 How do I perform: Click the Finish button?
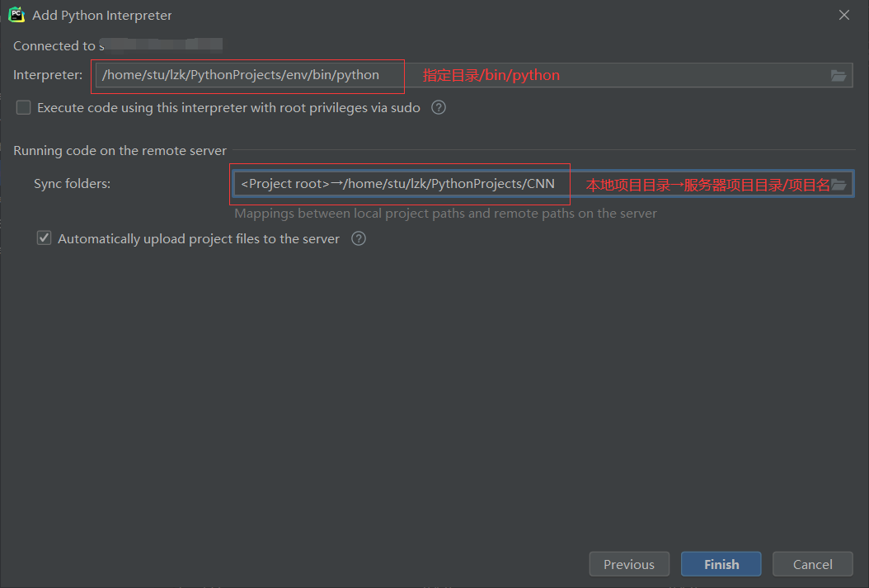coord(721,564)
